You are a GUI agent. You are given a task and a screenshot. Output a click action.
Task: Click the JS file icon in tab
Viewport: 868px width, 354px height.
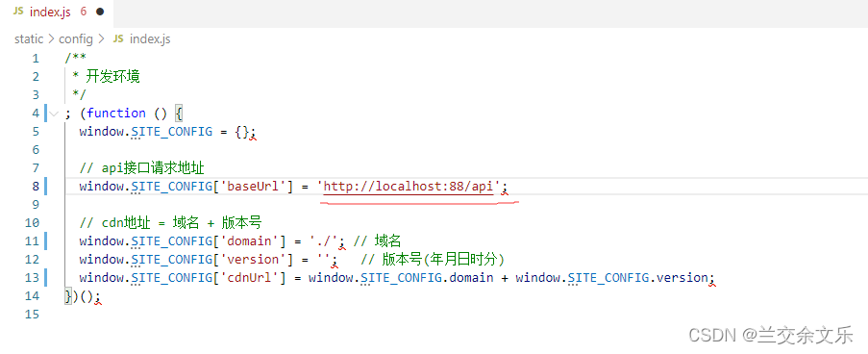pos(18,12)
